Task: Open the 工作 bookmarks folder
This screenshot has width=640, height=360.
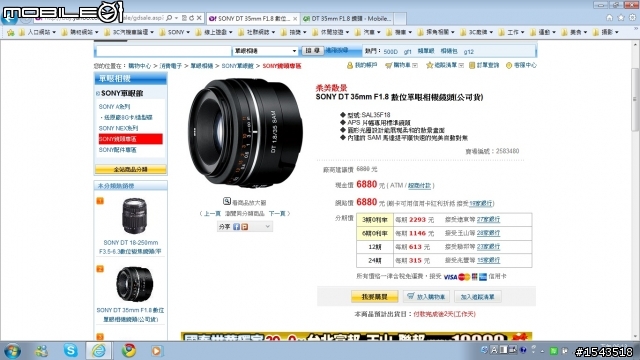Action: click(x=511, y=32)
